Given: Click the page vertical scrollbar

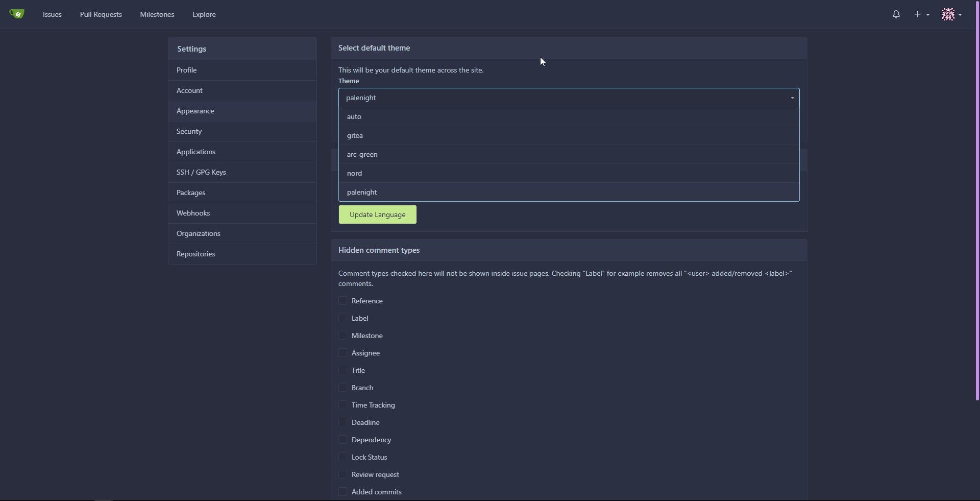Looking at the screenshot, I should (977, 200).
